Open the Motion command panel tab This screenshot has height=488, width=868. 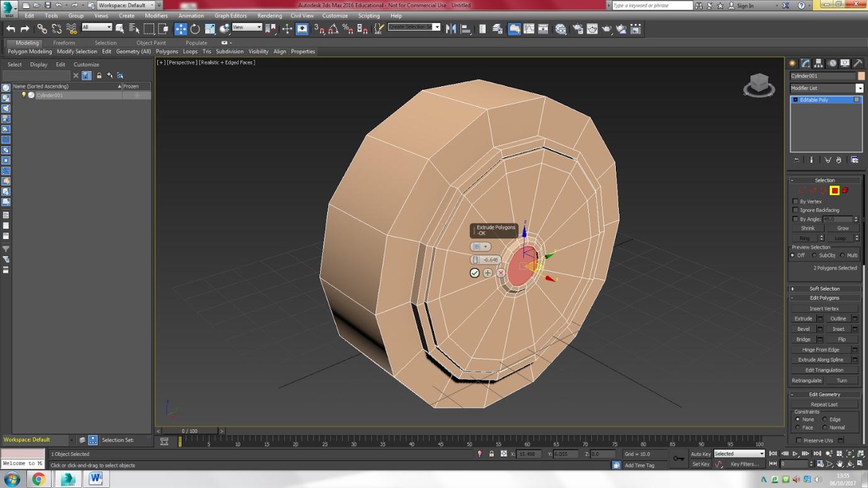832,64
